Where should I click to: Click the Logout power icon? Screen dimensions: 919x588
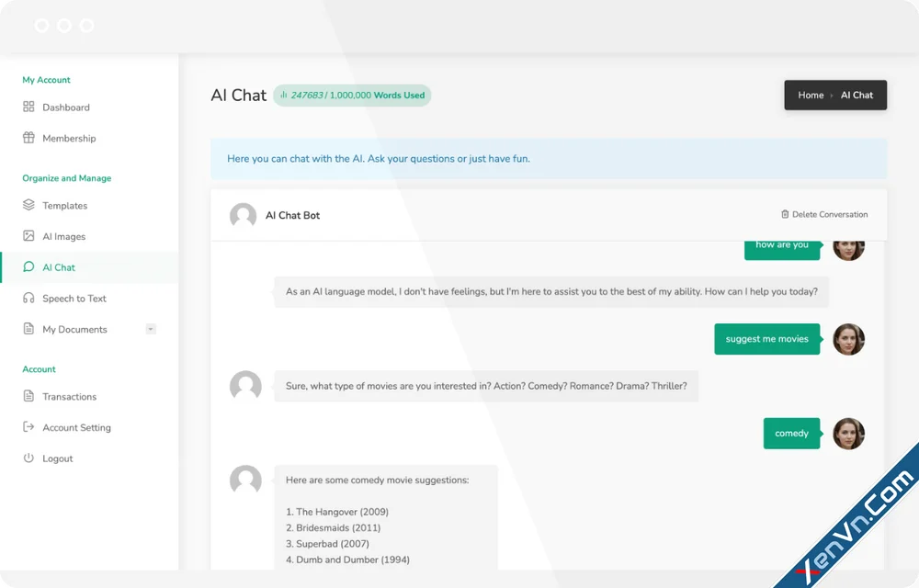[x=28, y=458]
